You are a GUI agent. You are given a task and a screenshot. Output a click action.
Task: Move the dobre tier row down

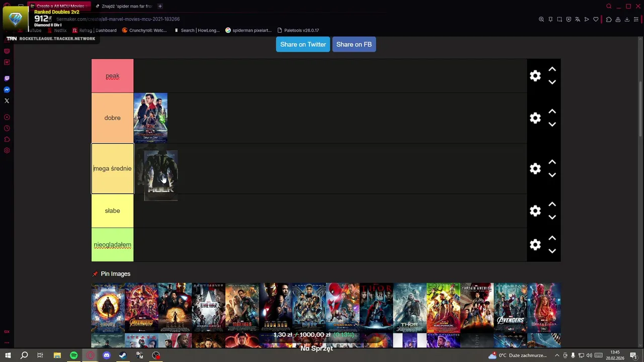point(552,124)
